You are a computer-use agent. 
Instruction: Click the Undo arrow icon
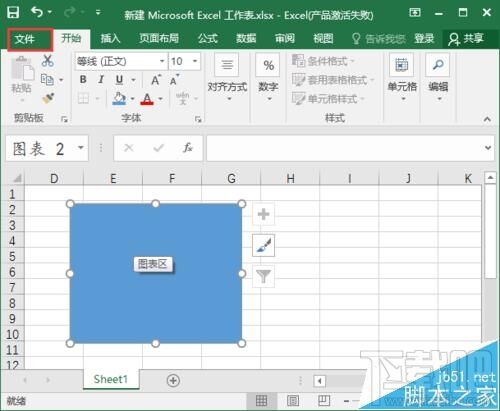click(37, 12)
